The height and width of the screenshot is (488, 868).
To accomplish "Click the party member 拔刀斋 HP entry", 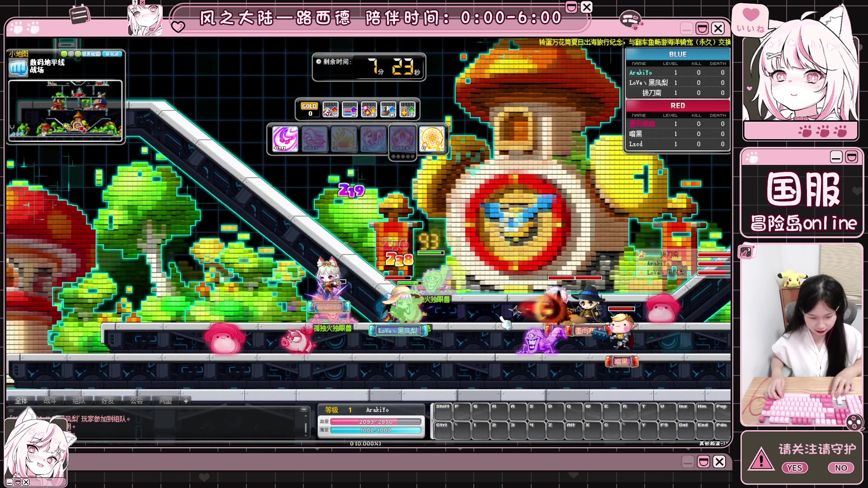I will coord(684,255).
